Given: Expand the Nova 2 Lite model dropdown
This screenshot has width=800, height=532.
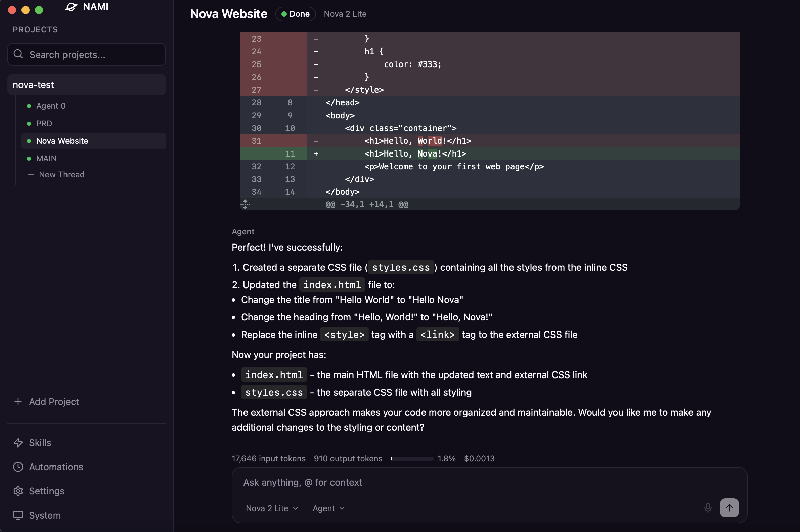Looking at the screenshot, I should (x=272, y=508).
